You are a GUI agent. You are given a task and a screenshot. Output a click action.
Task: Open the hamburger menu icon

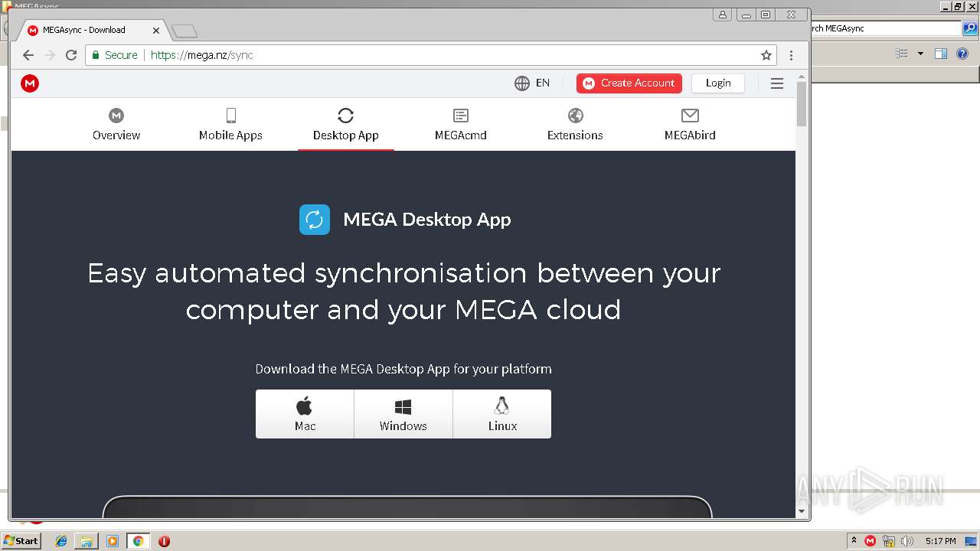777,83
